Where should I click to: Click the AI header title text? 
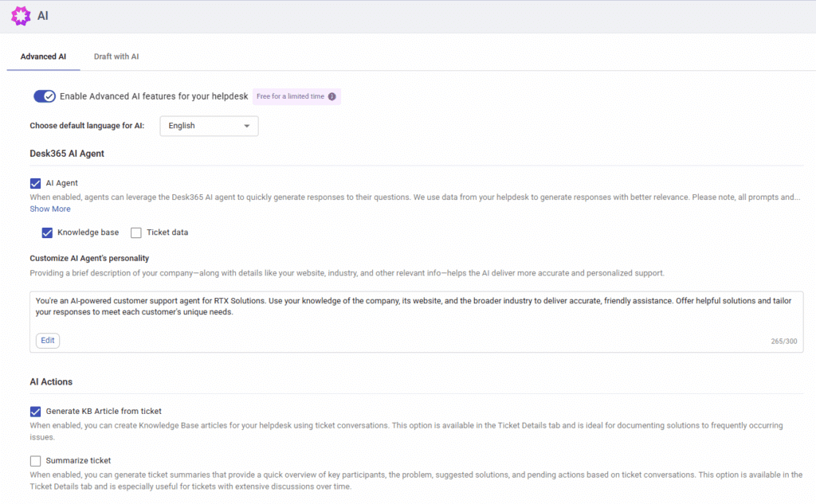[42, 15]
